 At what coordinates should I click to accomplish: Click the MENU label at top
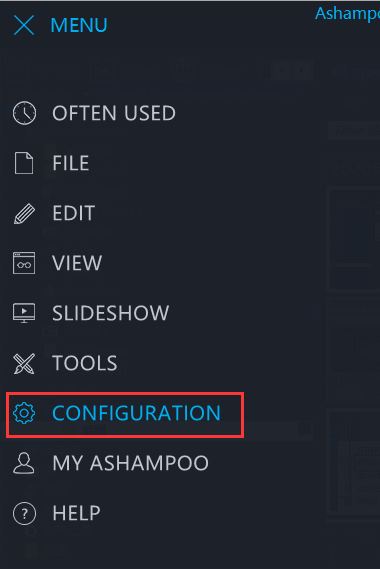79,25
